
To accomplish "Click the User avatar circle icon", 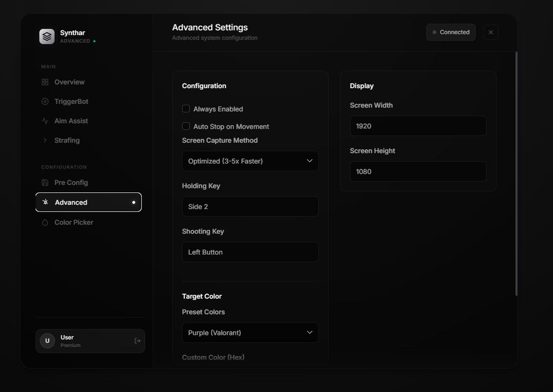I will pyautogui.click(x=47, y=341).
